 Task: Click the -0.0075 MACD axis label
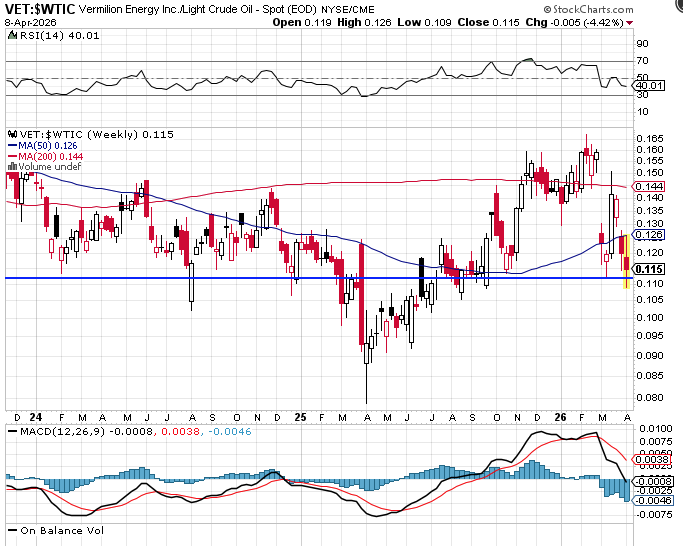655,515
